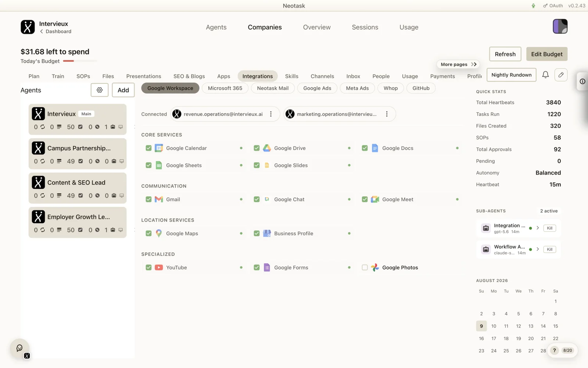
Task: Click the help question mark button
Action: coord(554,350)
